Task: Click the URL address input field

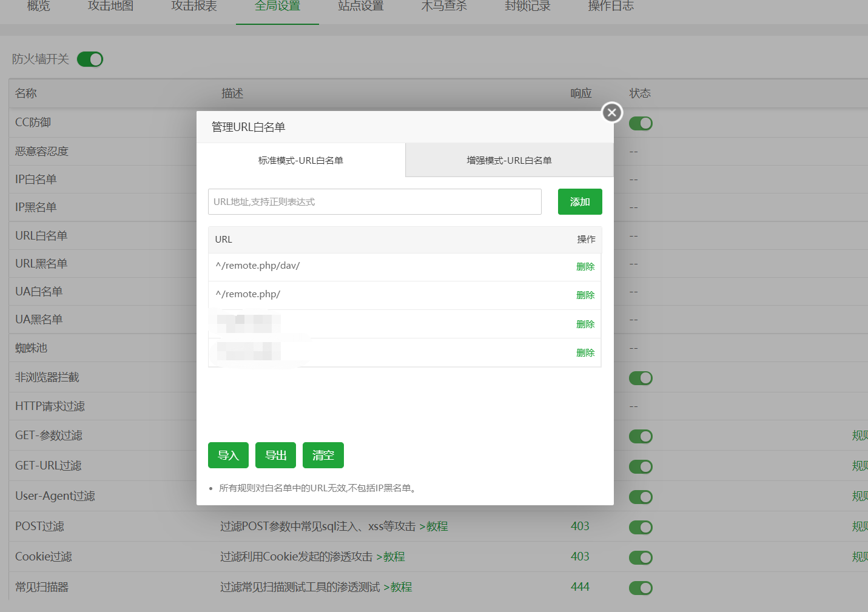Action: point(374,202)
